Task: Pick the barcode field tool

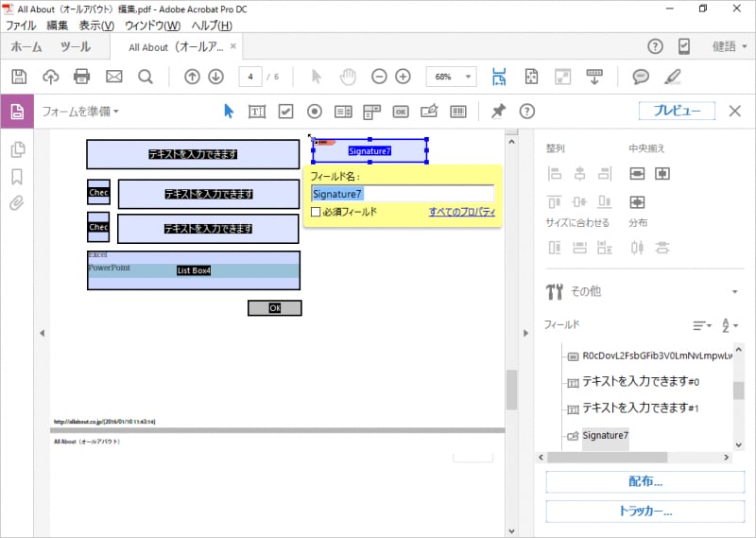Action: point(458,112)
